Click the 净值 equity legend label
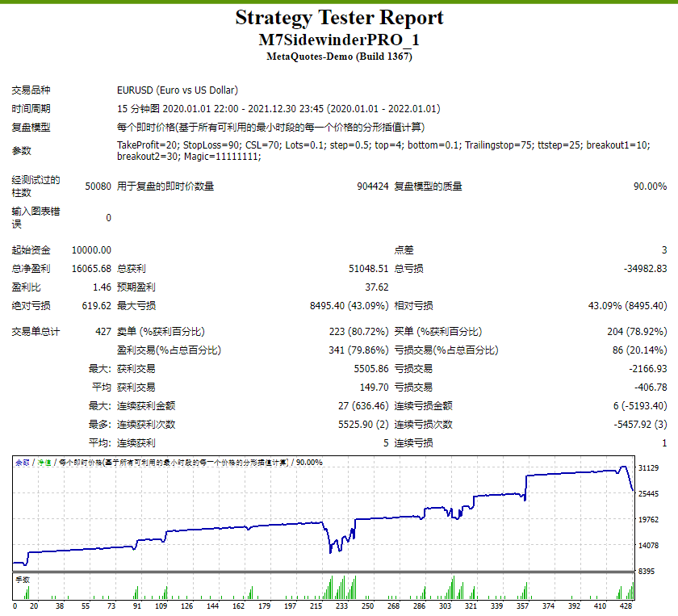Viewport: 678px width, 616px height. (44, 463)
